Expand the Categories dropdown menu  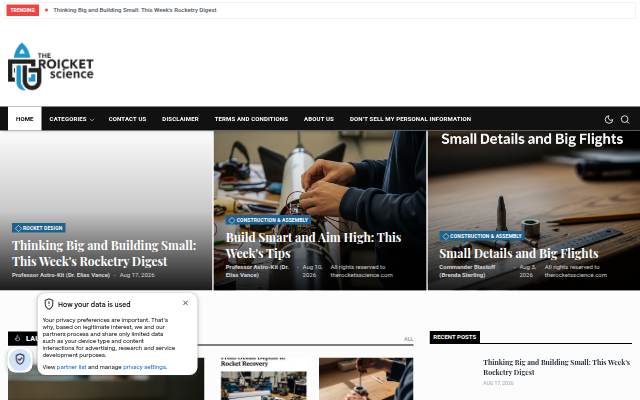pyautogui.click(x=71, y=119)
